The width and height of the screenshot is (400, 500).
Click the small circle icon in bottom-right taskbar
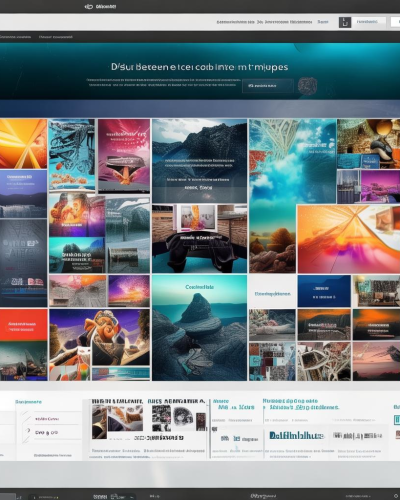tap(396, 496)
